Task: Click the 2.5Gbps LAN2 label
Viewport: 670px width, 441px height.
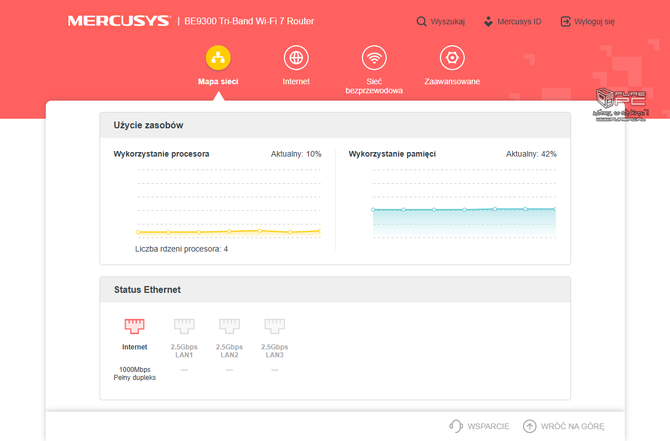Action: tap(229, 351)
